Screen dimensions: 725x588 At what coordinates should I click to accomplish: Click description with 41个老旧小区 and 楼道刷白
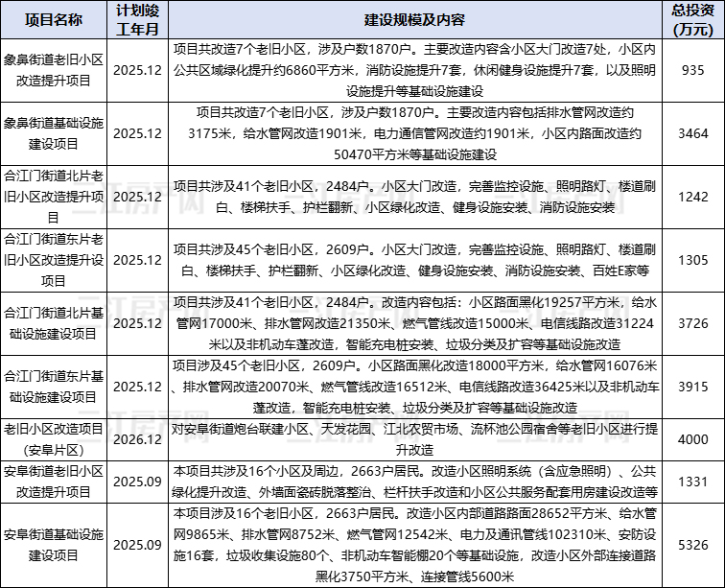[414, 197]
